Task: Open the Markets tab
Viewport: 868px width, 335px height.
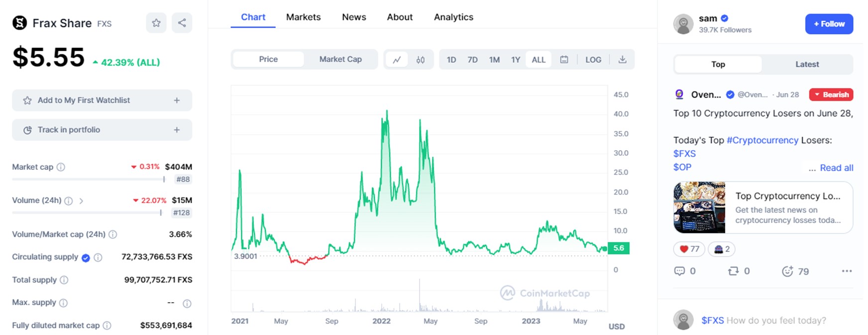Action: point(303,17)
